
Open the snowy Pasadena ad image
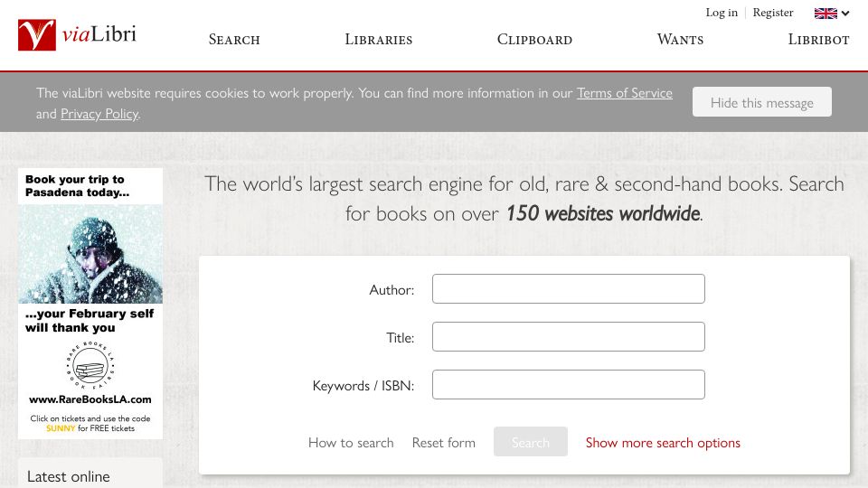(90, 254)
